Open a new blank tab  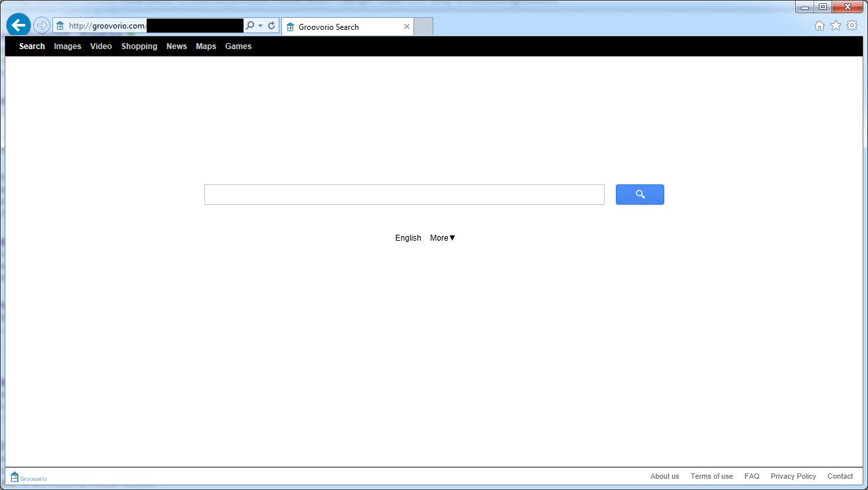tap(423, 27)
